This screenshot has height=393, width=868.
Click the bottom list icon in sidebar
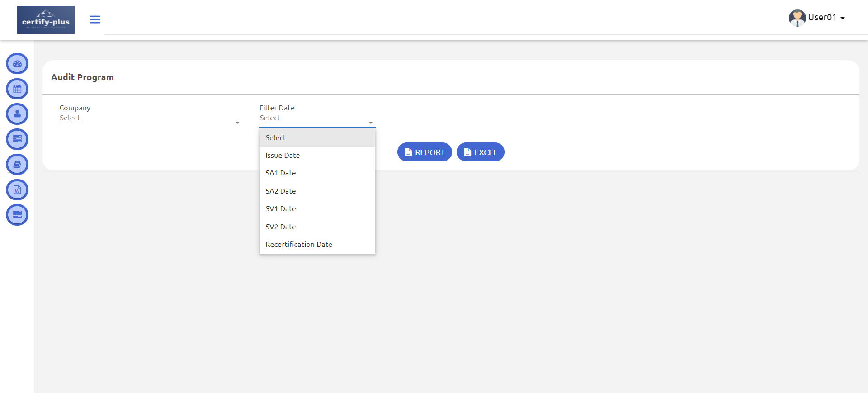click(17, 215)
